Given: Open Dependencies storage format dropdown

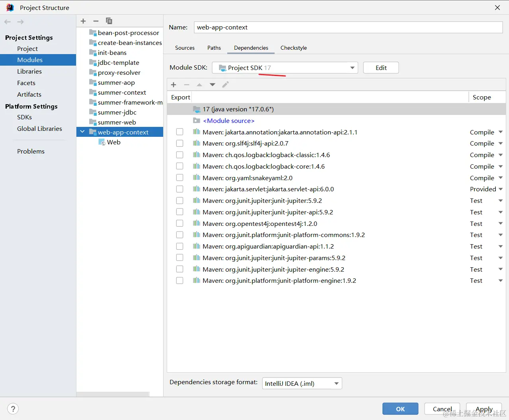Looking at the screenshot, I should [302, 383].
